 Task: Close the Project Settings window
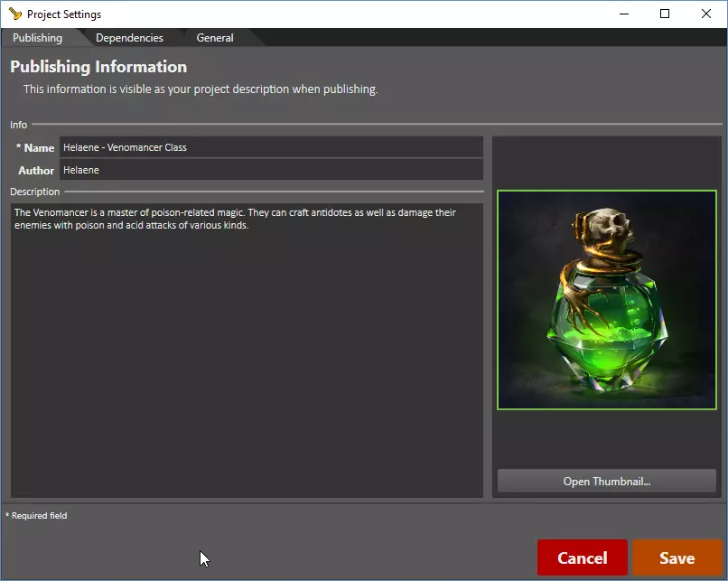[705, 14]
